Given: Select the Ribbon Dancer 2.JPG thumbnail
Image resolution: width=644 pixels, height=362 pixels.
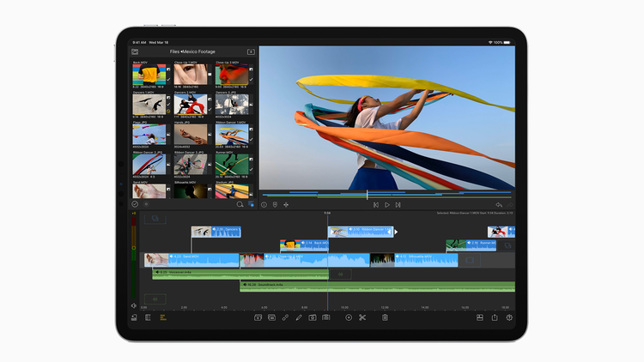Looking at the screenshot, I should coord(149,164).
